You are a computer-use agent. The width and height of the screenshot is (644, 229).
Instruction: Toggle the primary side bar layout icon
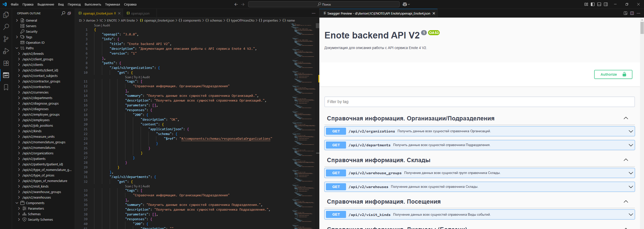593,4
